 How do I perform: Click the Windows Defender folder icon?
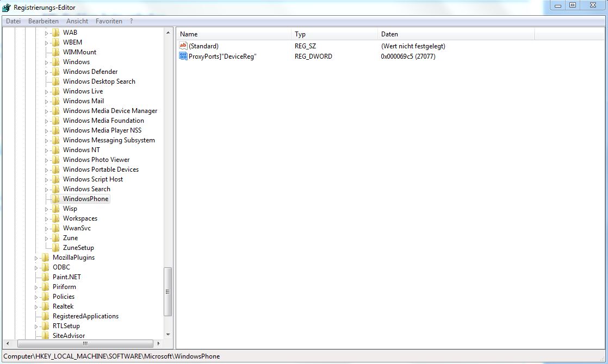(56, 71)
